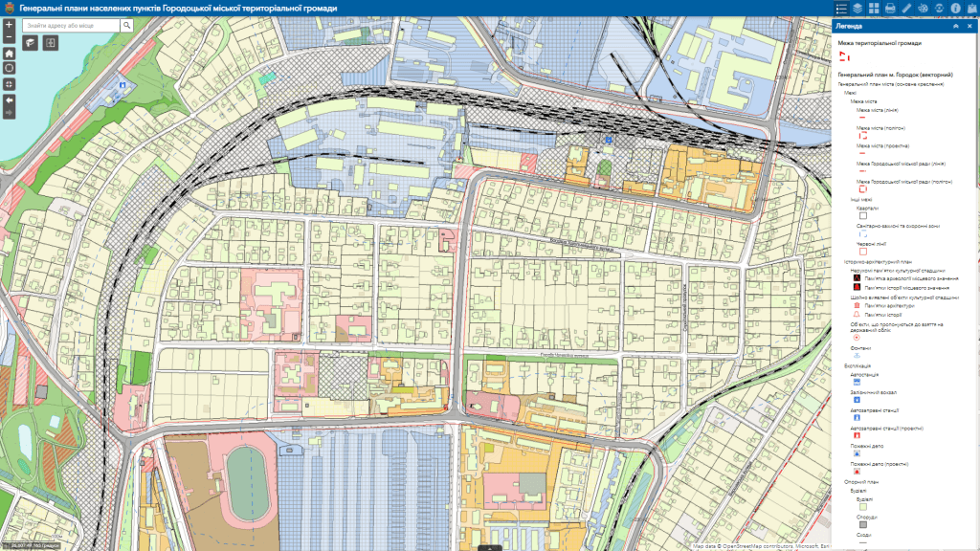The width and height of the screenshot is (980, 551).
Task: Open the About info icon
Action: click(956, 8)
